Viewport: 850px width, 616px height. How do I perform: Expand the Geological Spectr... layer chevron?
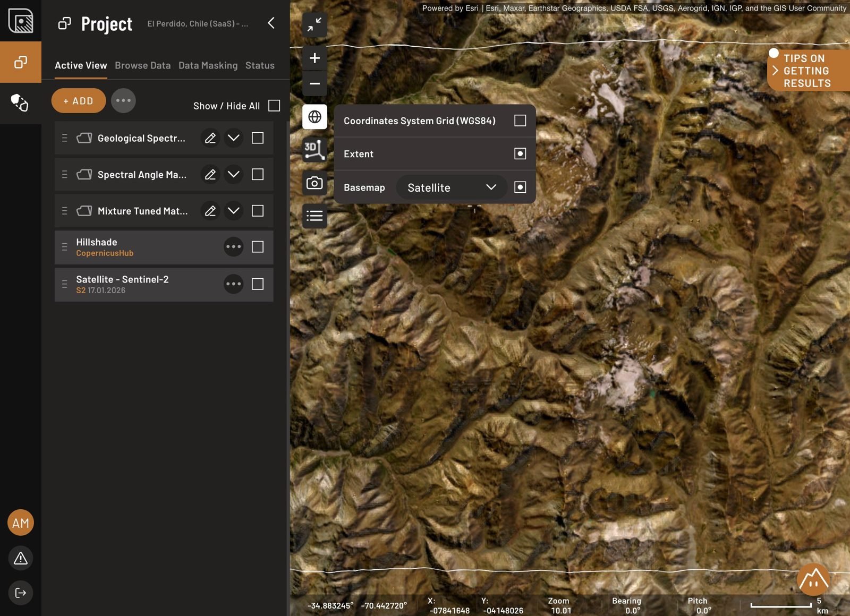click(x=233, y=138)
